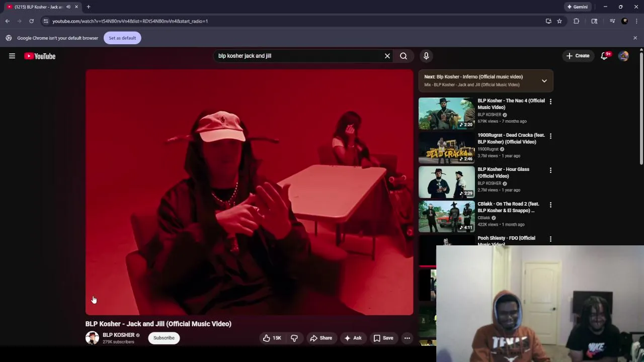
Task: Open Chrome extensions puzzle icon
Action: click(577, 21)
